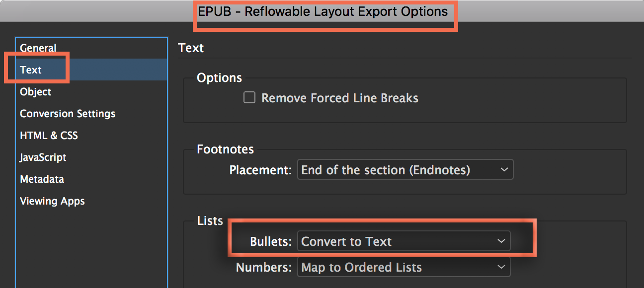
Task: Show the Metadata settings pane
Action: 42,179
